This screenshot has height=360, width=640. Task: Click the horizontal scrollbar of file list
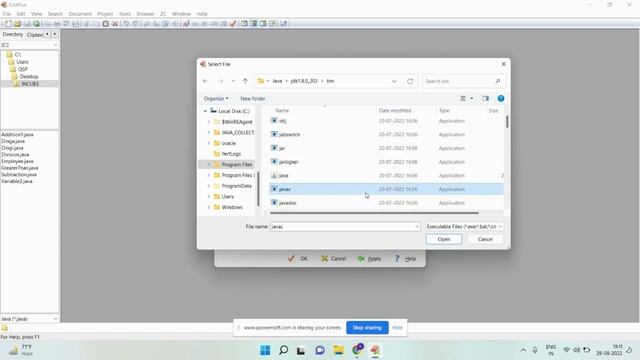click(x=374, y=213)
